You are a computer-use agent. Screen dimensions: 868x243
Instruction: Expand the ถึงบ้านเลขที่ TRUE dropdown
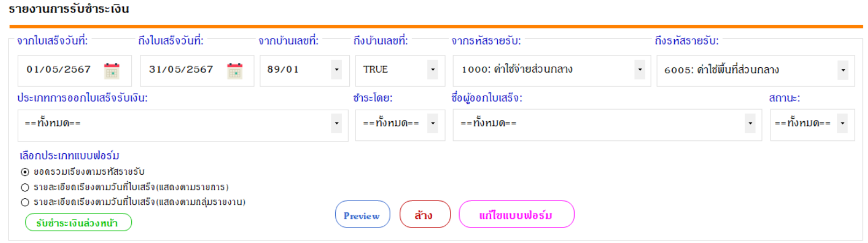pyautogui.click(x=433, y=69)
